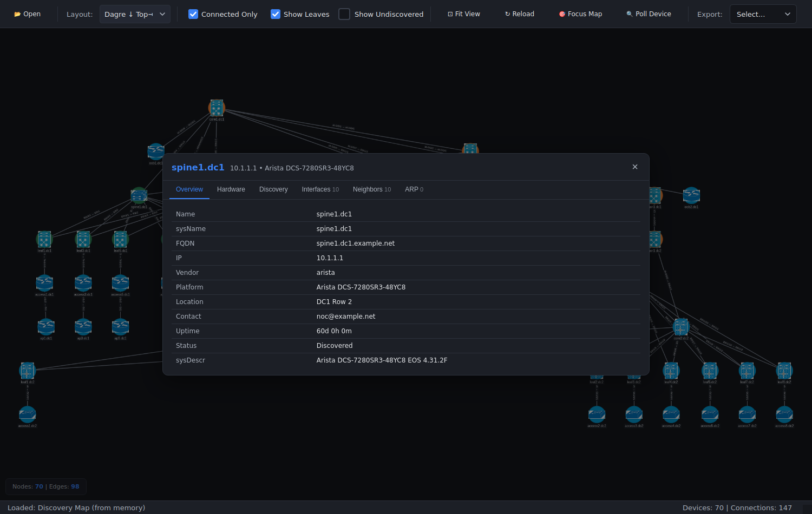The image size is (812, 514).
Task: Select the leaf5.dc2 switch node
Action: (x=710, y=371)
